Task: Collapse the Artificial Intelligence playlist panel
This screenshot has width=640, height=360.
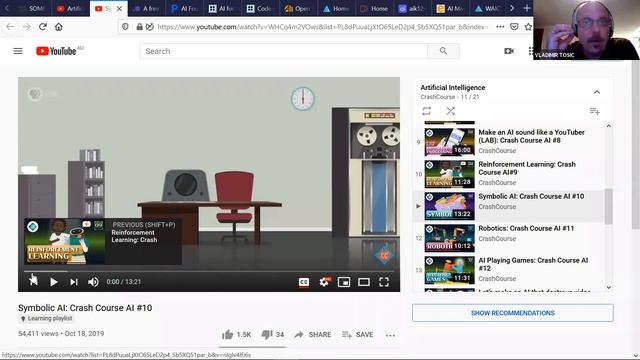Action: tap(597, 92)
